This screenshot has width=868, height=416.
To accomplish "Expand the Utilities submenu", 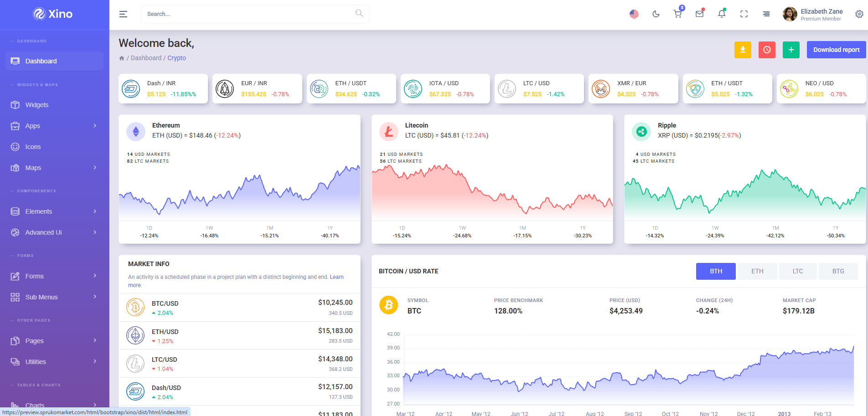I will tap(54, 362).
